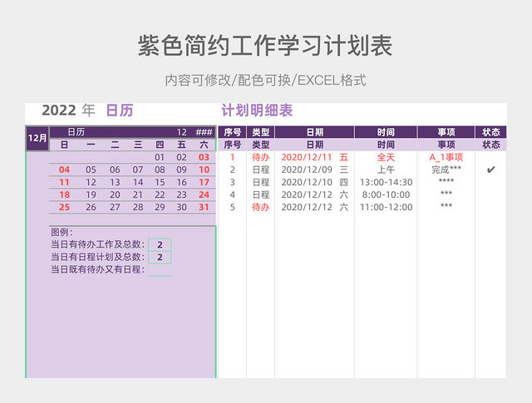Image resolution: width=532 pixels, height=403 pixels.
Task: Click the 12月 month cell
Action: tap(37, 138)
